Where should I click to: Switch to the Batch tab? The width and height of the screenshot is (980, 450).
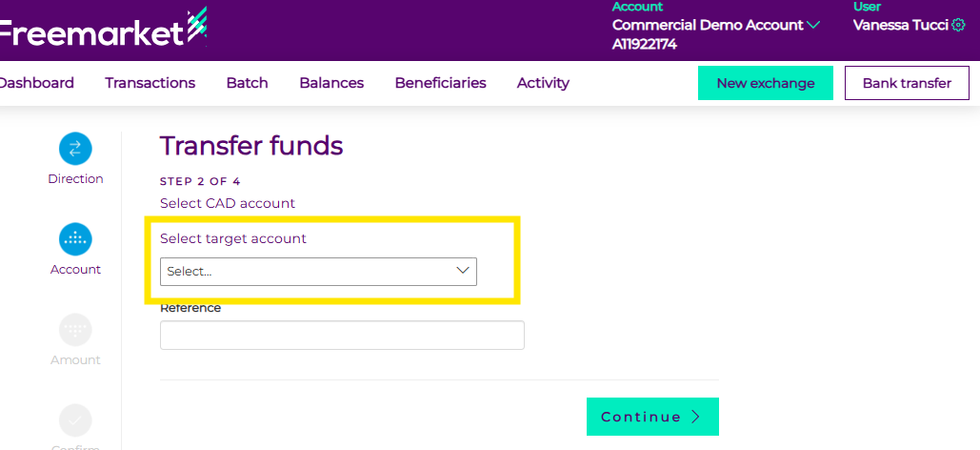click(248, 83)
